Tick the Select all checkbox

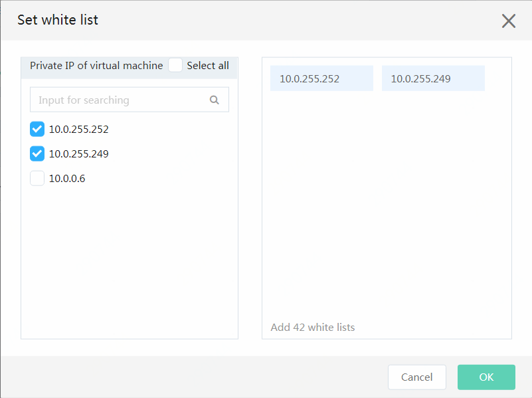tap(175, 65)
